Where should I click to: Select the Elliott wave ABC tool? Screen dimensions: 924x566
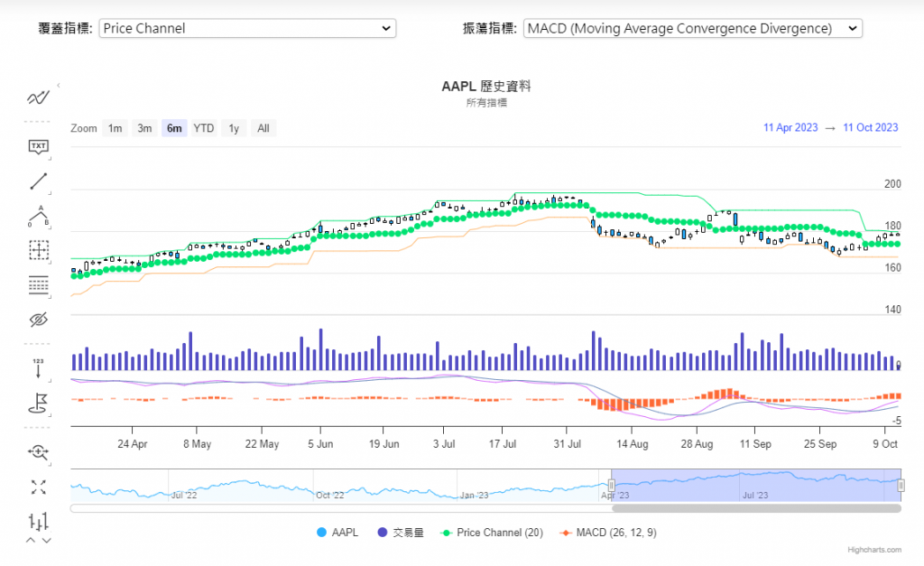tap(38, 216)
